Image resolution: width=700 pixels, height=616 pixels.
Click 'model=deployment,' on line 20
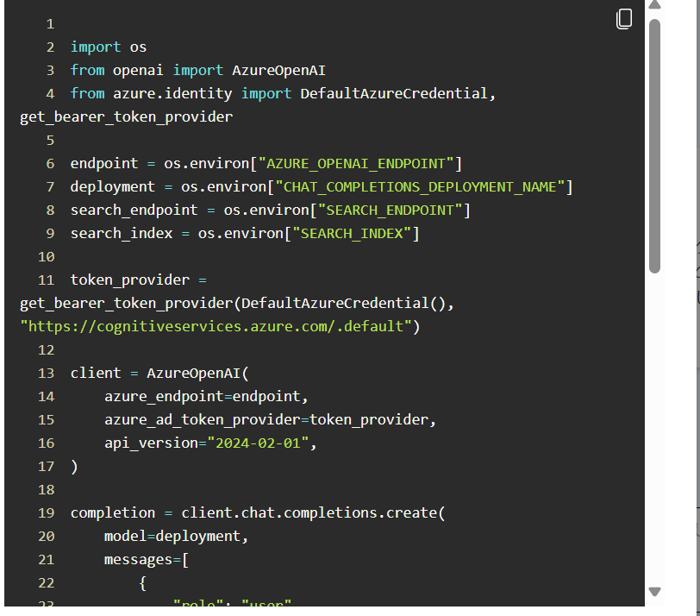tap(177, 536)
